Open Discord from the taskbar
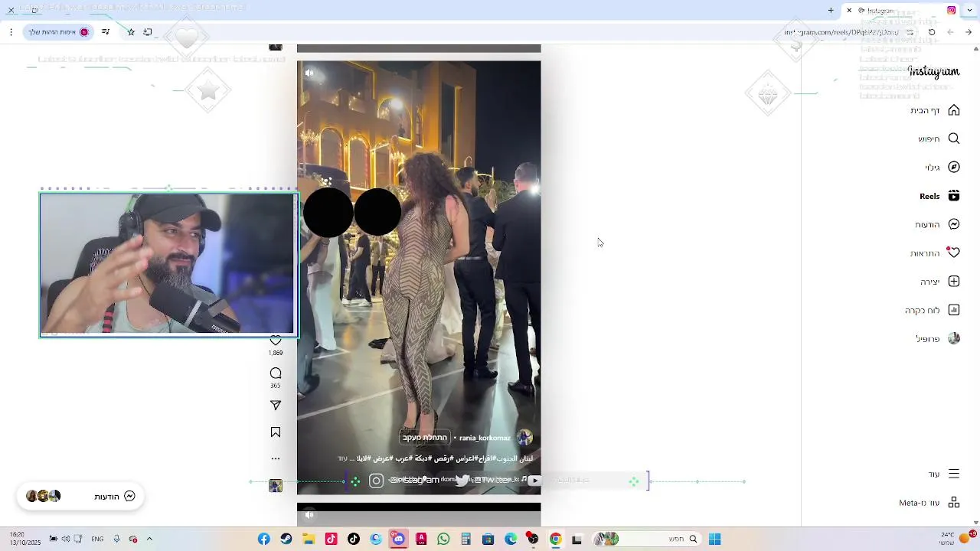 [398, 540]
